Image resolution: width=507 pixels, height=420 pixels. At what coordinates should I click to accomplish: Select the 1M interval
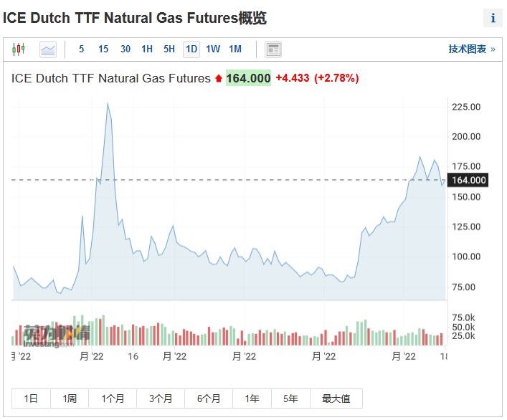[235, 49]
